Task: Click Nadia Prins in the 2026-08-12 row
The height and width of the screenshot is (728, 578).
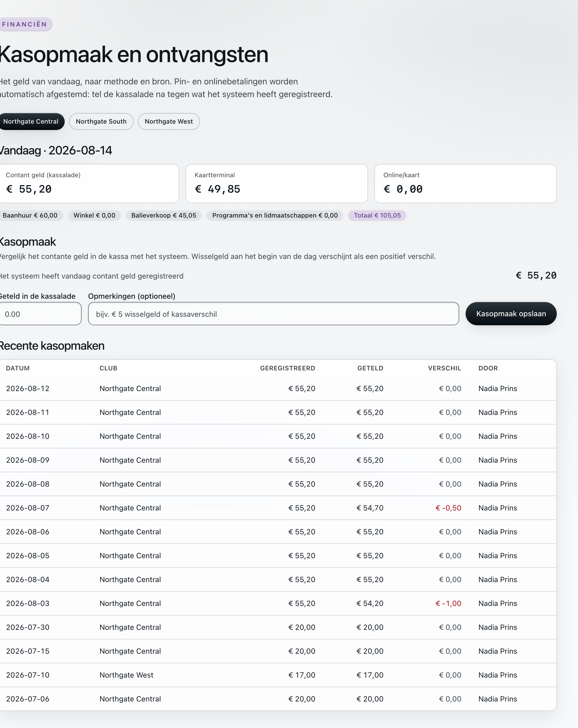Action: pos(498,389)
